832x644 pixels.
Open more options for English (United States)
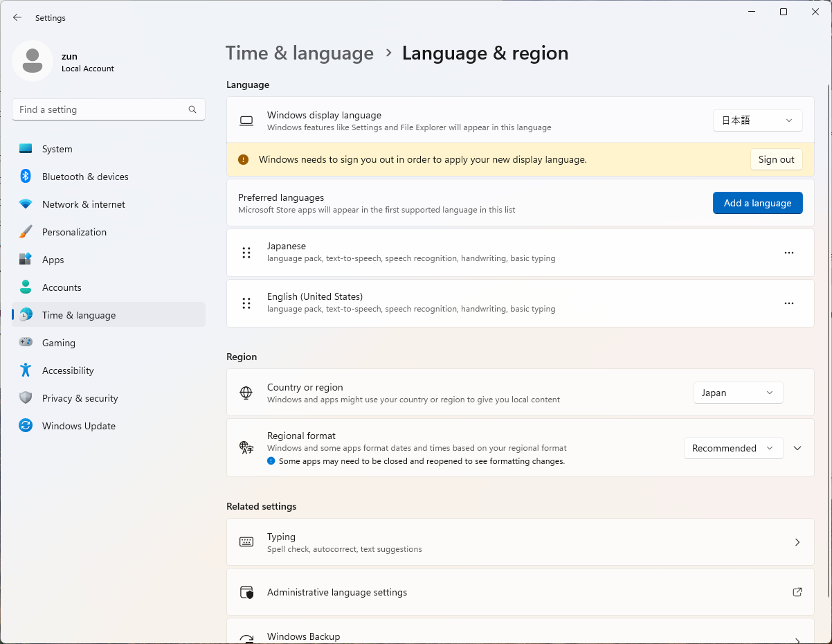point(789,303)
